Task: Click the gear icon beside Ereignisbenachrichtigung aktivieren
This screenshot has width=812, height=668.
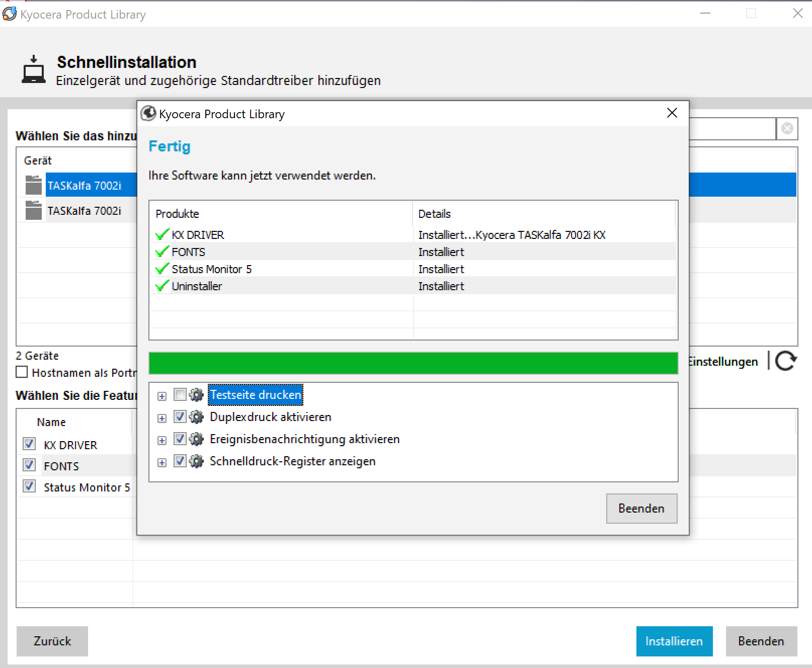Action: click(196, 439)
